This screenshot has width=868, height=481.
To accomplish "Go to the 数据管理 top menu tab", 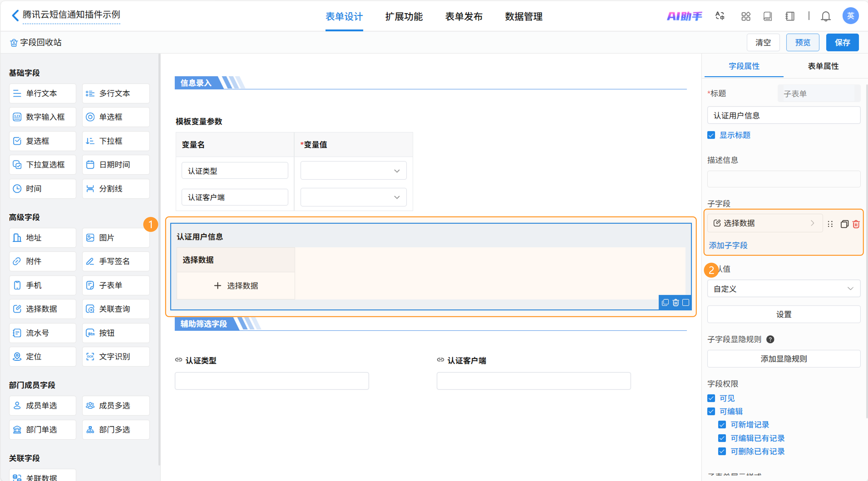I will coord(523,17).
